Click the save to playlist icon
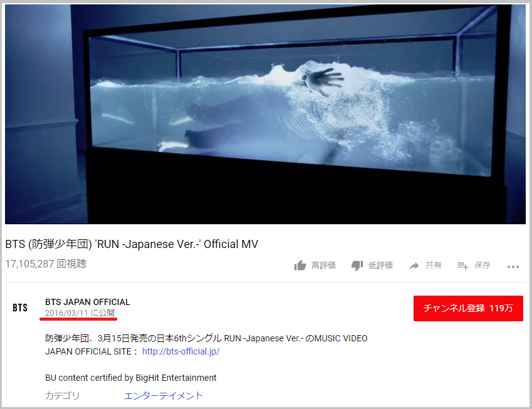This screenshot has width=532, height=409. (x=463, y=266)
